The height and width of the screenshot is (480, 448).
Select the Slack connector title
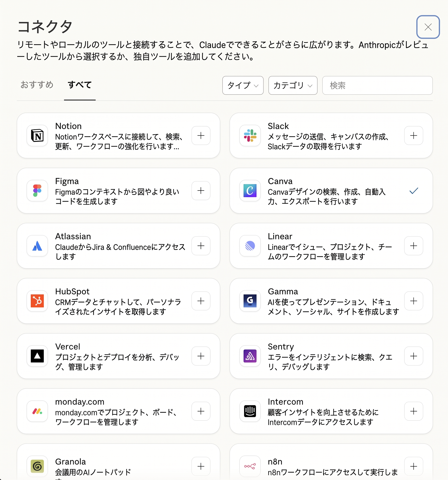pos(278,126)
